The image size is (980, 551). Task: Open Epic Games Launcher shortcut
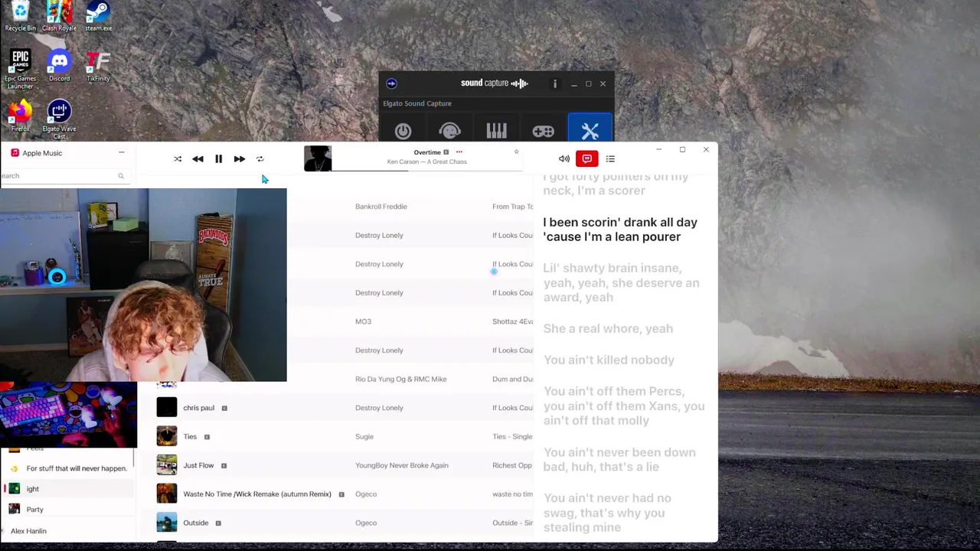tap(20, 70)
